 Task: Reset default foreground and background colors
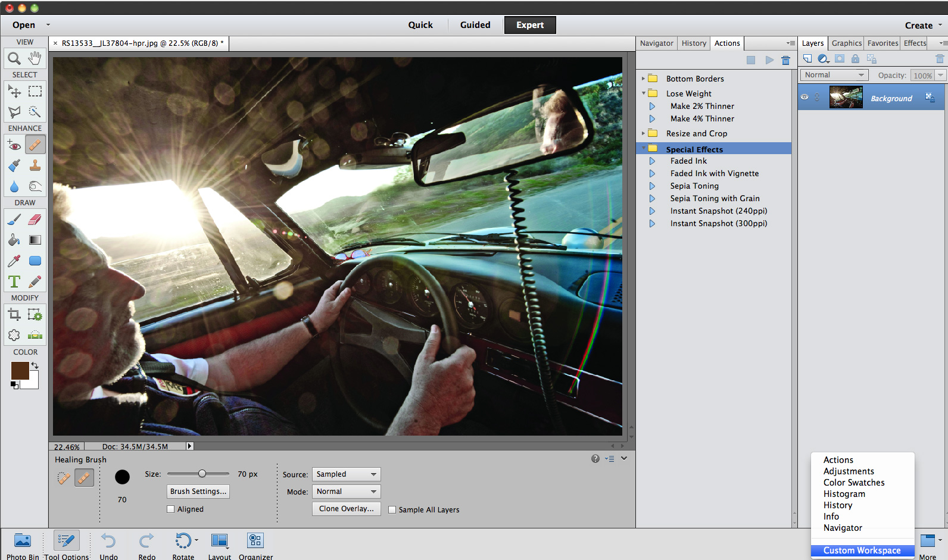[x=14, y=385]
